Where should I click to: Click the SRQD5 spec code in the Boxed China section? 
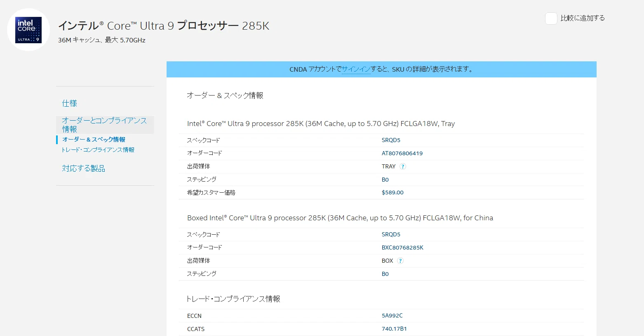pos(391,234)
